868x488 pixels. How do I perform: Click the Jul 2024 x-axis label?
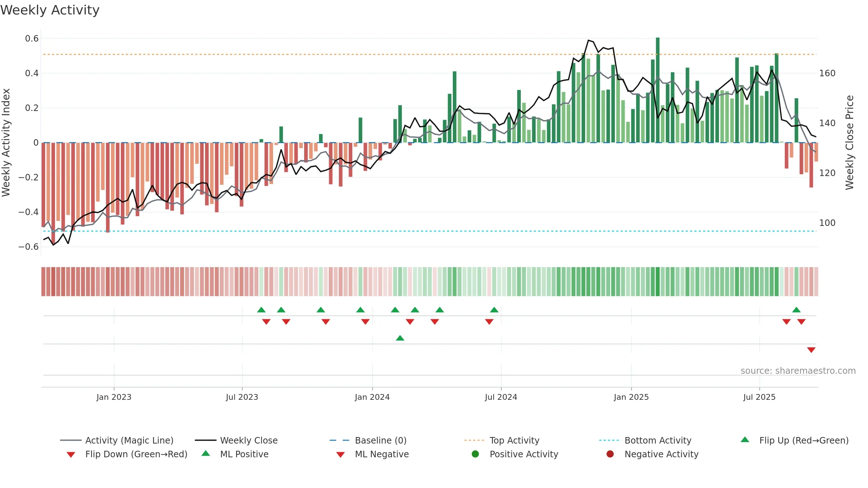pyautogui.click(x=501, y=397)
